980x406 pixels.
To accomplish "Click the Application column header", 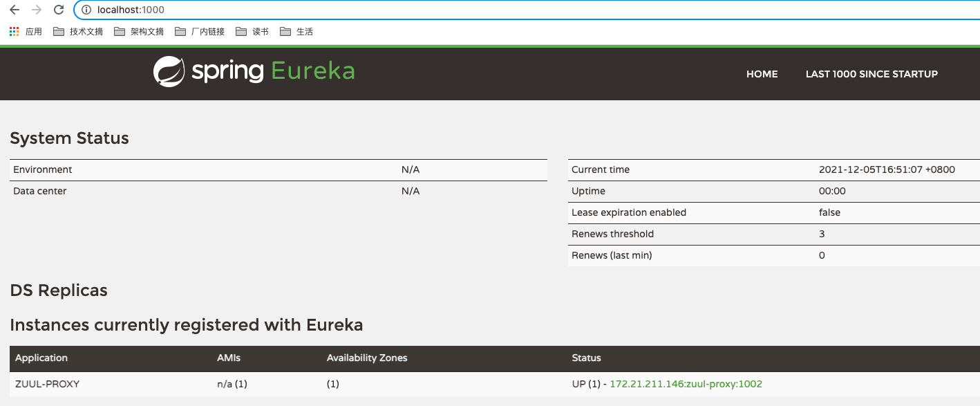I will click(41, 358).
